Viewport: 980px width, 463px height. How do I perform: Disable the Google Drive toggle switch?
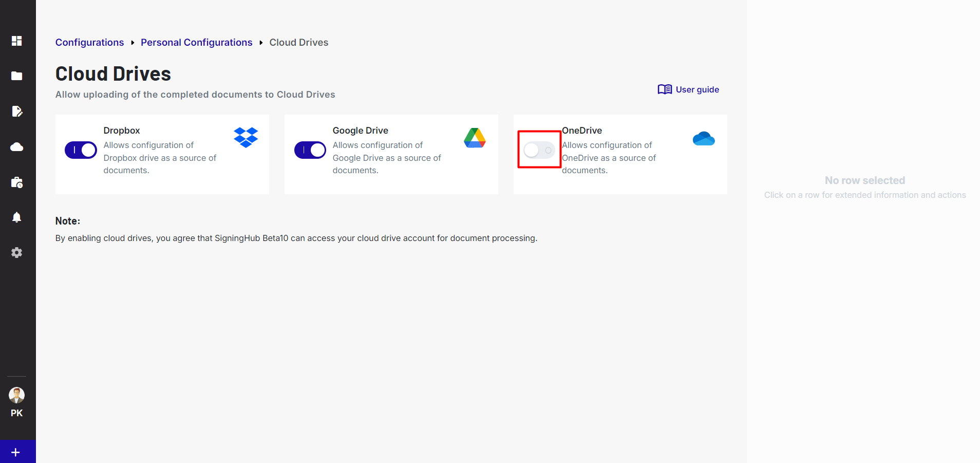[310, 150]
